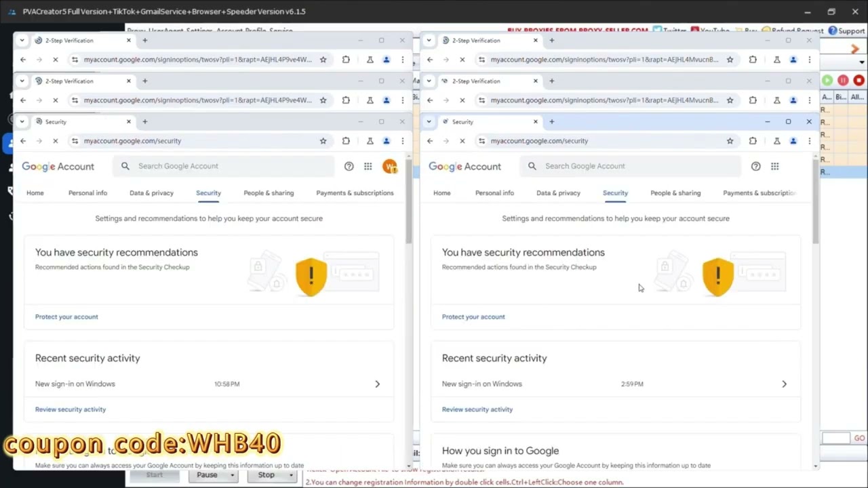Click vertical scrollbar of right Security page

coord(816,203)
